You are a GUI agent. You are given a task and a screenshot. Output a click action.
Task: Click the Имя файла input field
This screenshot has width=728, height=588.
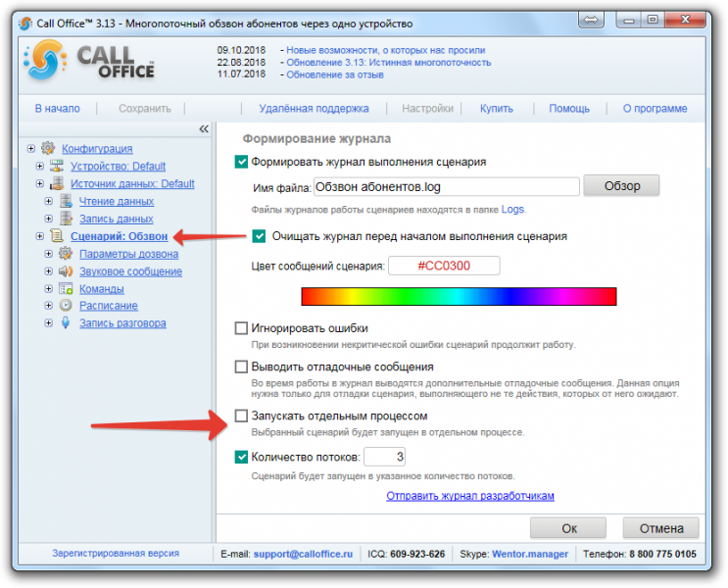[447, 187]
